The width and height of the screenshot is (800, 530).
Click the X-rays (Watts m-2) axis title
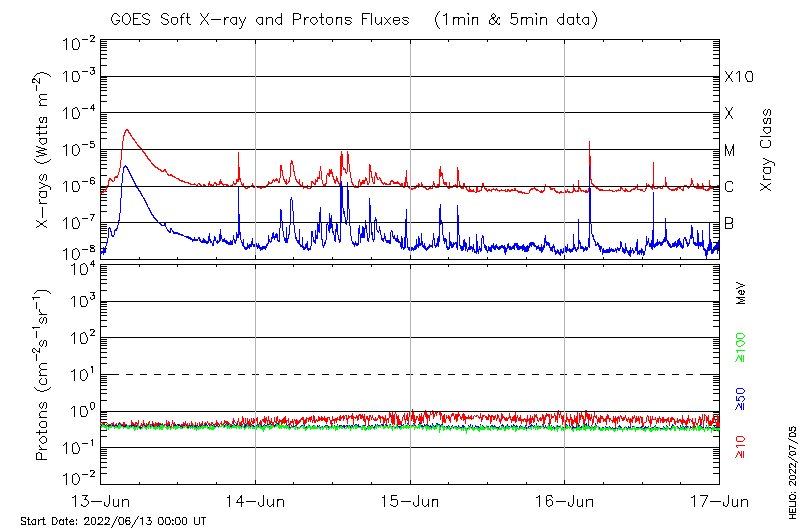(43, 150)
